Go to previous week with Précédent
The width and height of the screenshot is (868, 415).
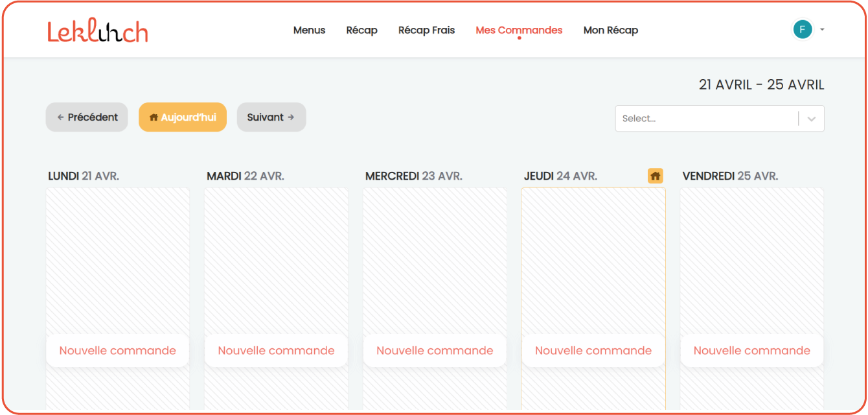[87, 117]
